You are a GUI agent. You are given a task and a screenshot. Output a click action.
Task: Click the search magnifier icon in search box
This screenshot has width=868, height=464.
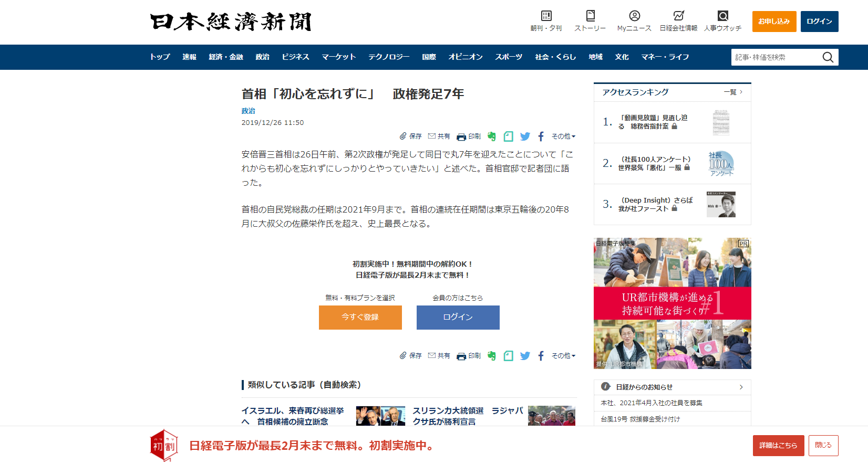(828, 57)
